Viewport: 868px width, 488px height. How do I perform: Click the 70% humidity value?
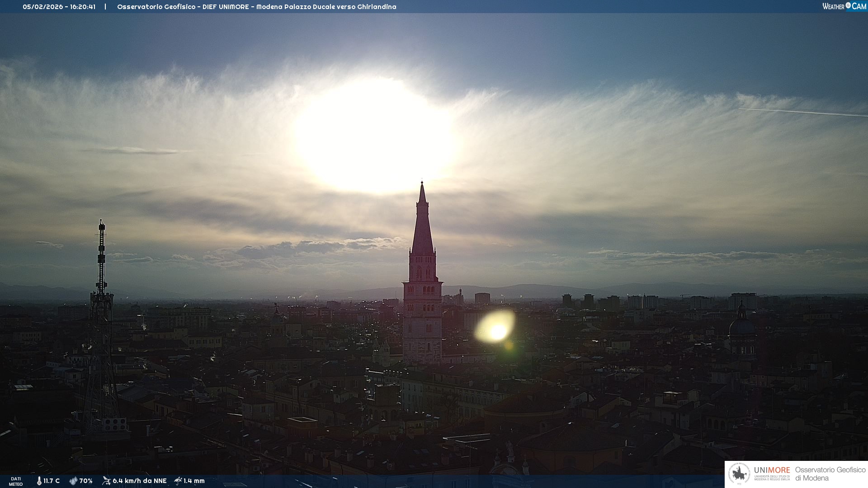86,481
